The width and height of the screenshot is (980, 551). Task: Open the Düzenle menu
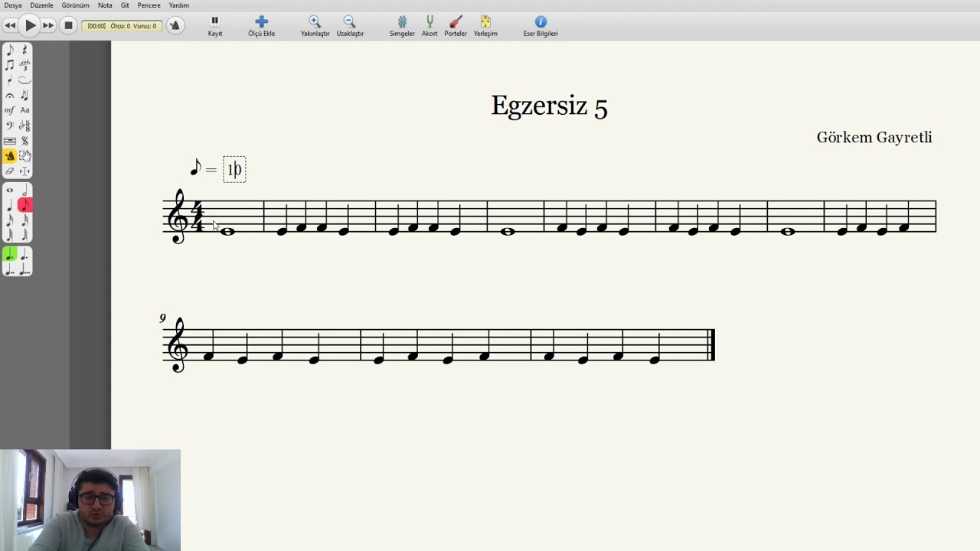[42, 5]
